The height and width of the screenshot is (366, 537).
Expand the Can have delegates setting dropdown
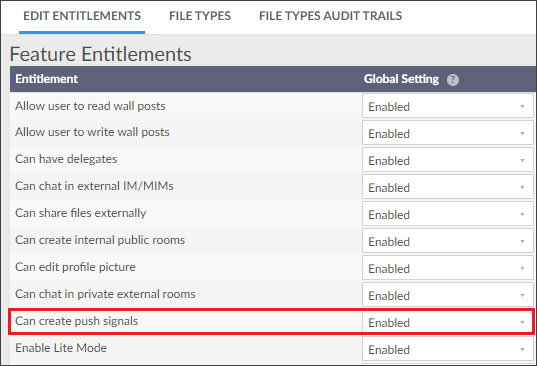click(448, 161)
